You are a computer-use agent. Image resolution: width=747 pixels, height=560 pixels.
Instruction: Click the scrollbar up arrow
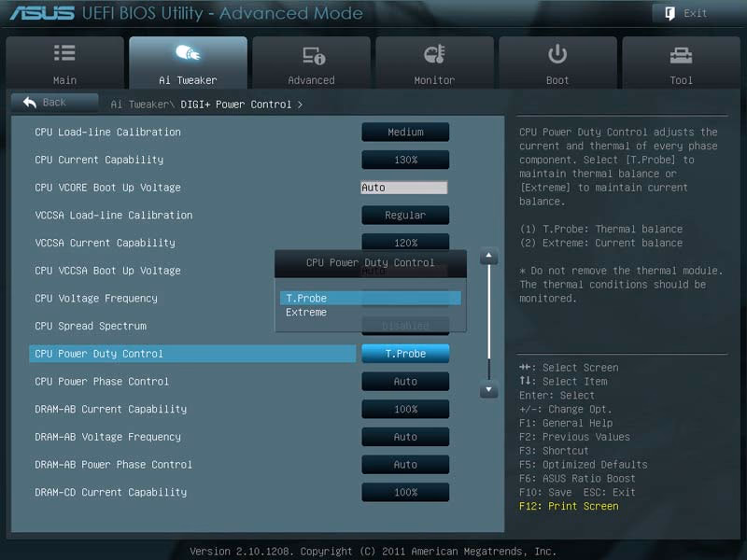click(488, 256)
